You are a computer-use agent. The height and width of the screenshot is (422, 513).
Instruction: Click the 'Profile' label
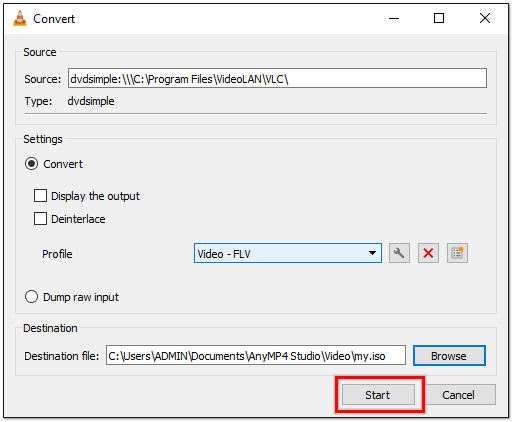coord(57,254)
